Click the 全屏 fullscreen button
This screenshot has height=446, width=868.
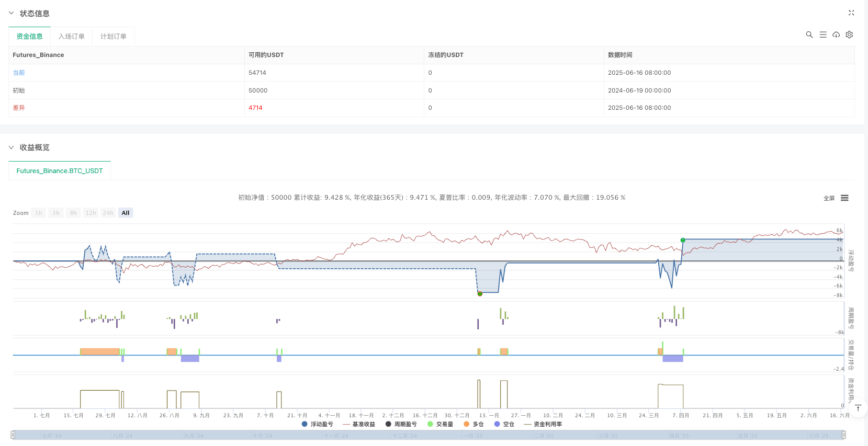pyautogui.click(x=829, y=198)
